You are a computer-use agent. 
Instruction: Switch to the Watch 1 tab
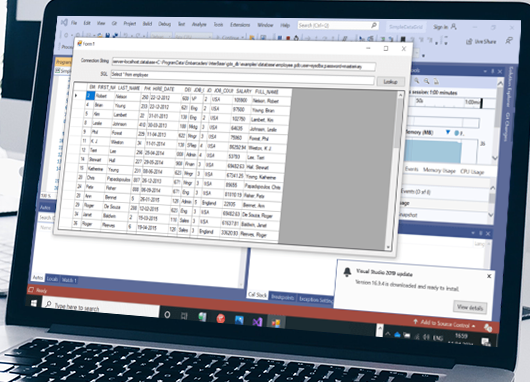coord(69,280)
